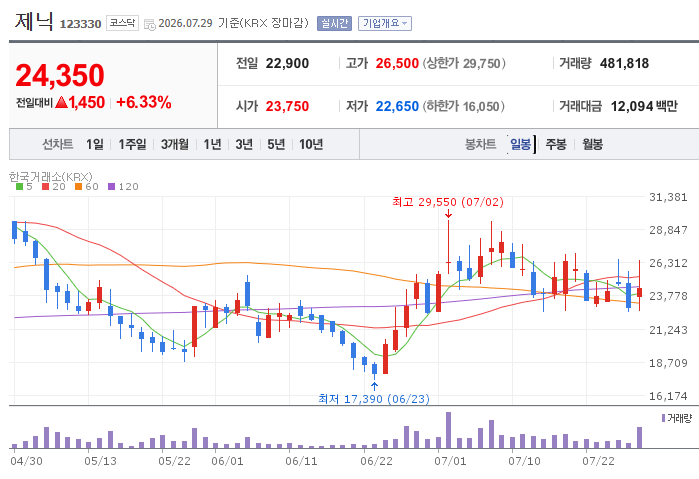
Task: Select the 3개월 line chart tab
Action: [175, 144]
